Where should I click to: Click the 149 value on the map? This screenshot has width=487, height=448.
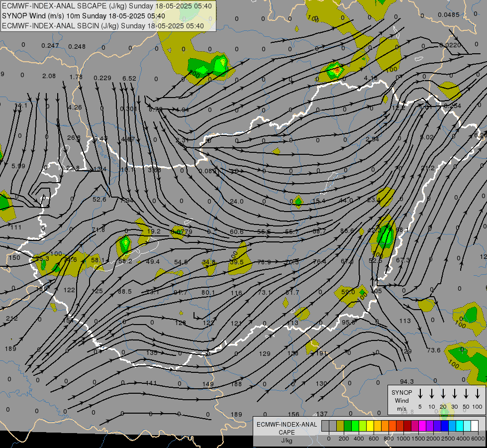208,384
